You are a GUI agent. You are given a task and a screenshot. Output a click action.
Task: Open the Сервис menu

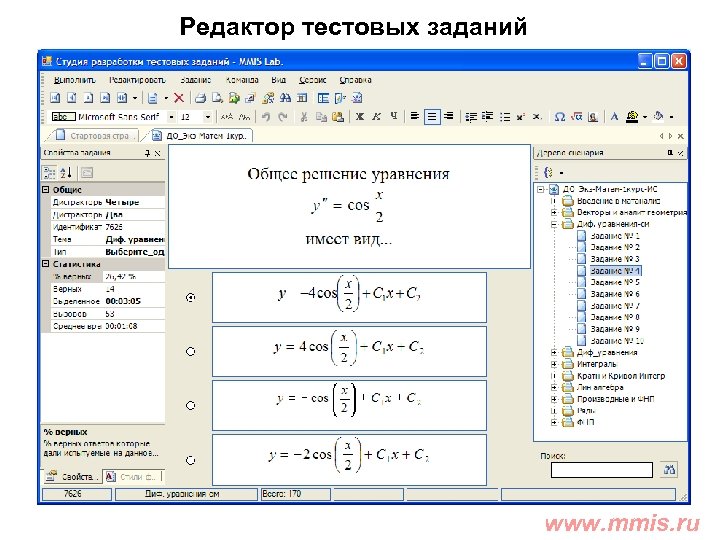click(x=312, y=80)
